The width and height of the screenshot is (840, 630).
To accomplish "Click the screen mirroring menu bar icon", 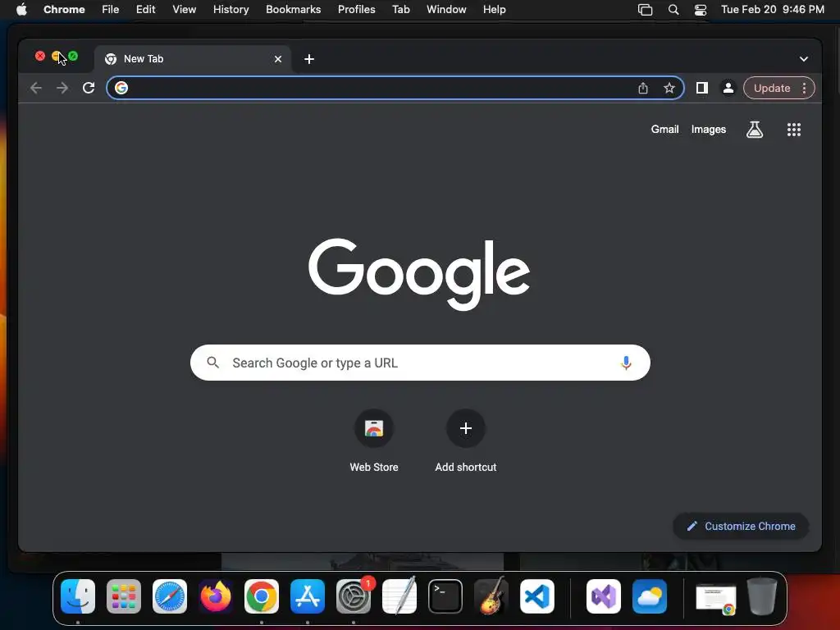I will point(645,10).
